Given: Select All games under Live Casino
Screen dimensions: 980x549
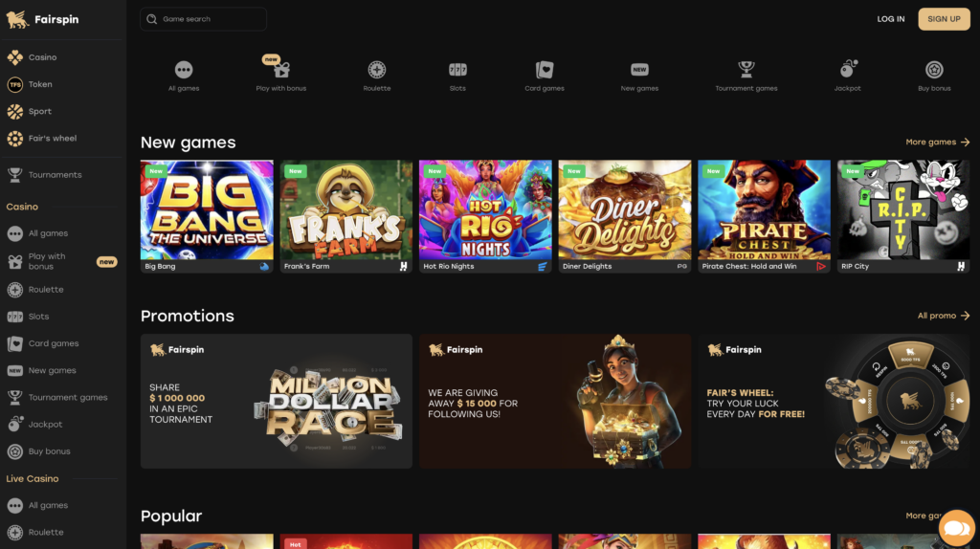Looking at the screenshot, I should click(37, 505).
